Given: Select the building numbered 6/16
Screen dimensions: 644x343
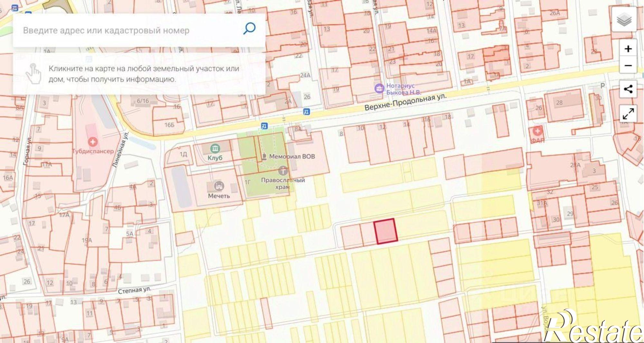Looking at the screenshot, I should (143, 101).
